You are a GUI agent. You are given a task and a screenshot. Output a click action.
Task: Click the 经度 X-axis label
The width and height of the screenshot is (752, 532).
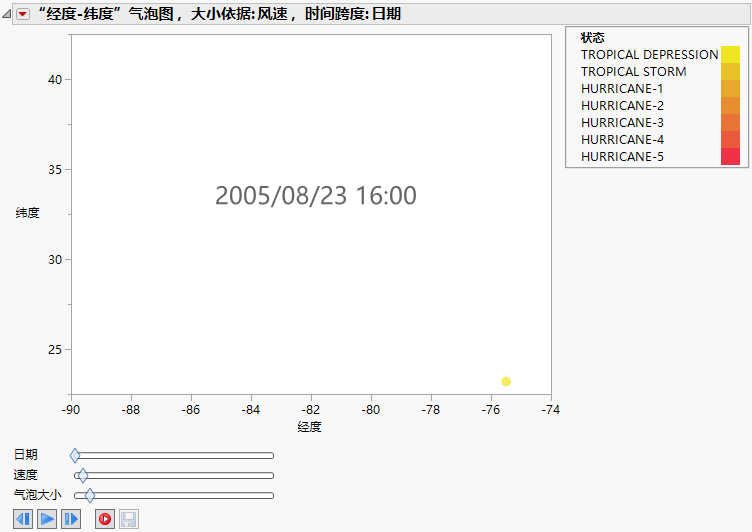[309, 426]
